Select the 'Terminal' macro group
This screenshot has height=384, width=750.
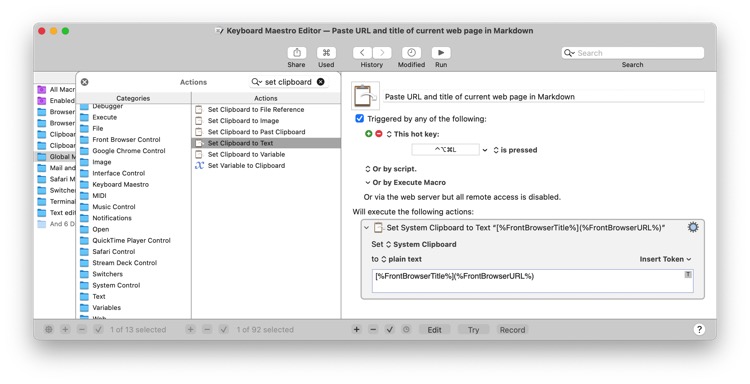55,201
